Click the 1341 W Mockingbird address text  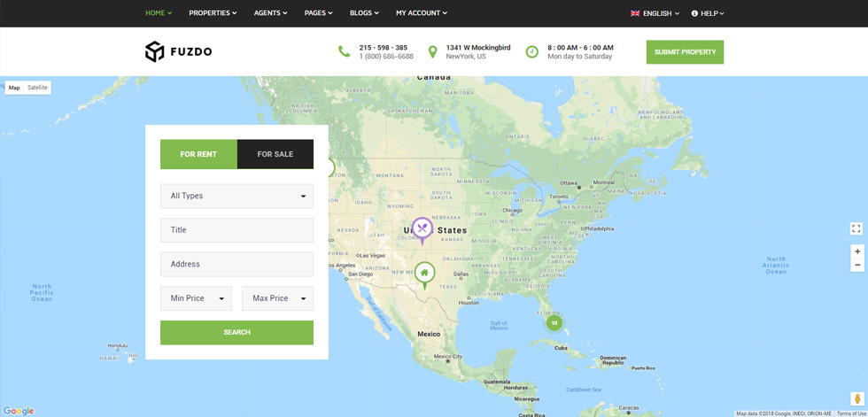pos(478,48)
